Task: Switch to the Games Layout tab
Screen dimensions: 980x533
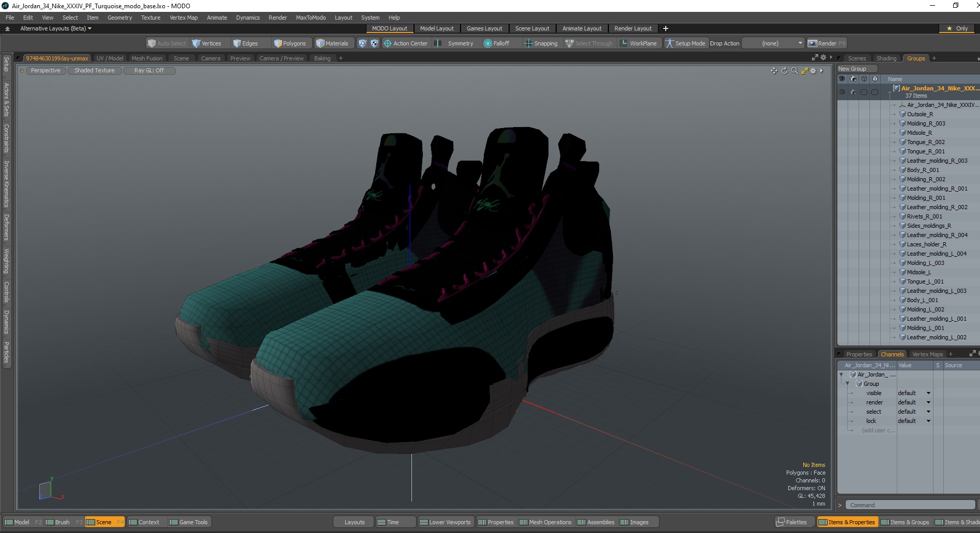Action: (484, 28)
